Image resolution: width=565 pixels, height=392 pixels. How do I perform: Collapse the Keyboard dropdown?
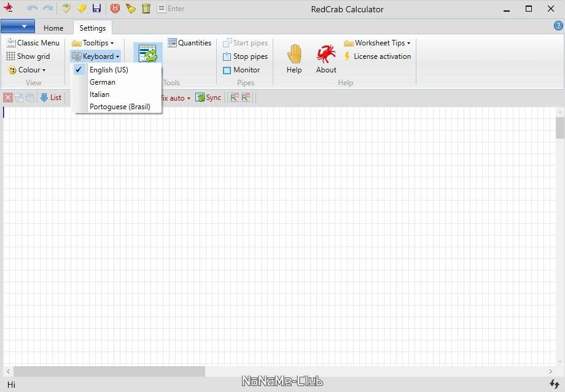95,56
